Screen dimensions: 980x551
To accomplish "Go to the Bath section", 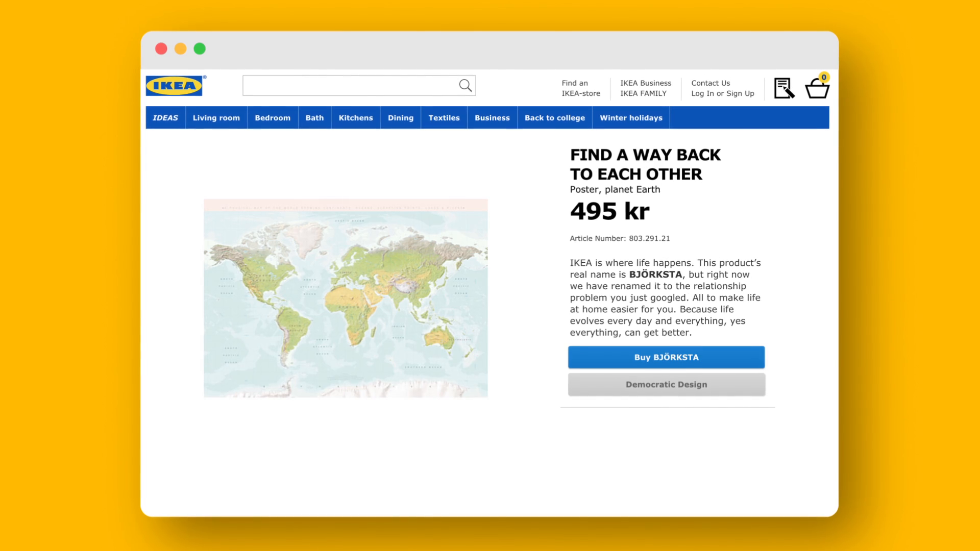I will tap(315, 118).
